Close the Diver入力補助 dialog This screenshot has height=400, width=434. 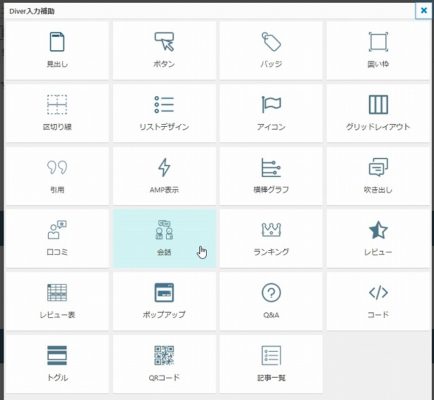tap(424, 11)
